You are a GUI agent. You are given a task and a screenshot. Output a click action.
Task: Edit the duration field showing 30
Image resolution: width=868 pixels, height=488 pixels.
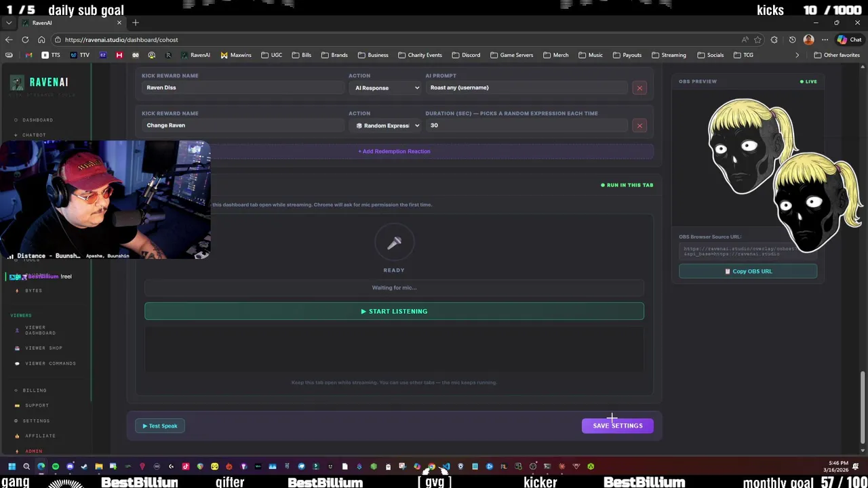coord(526,125)
